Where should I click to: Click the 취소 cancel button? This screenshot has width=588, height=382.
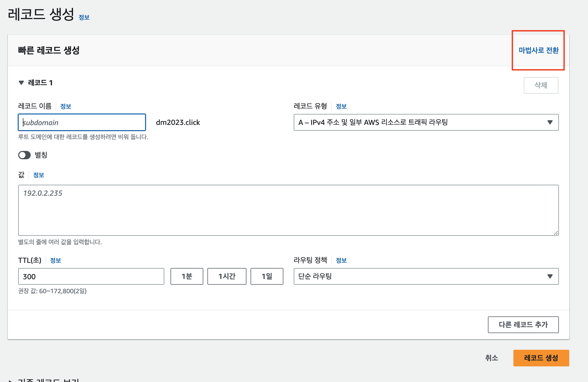point(491,358)
